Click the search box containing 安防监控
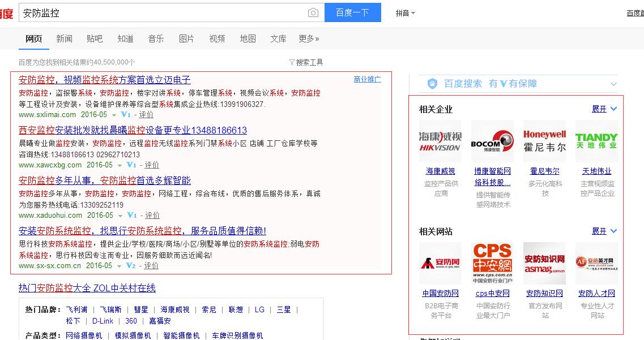 (x=164, y=12)
